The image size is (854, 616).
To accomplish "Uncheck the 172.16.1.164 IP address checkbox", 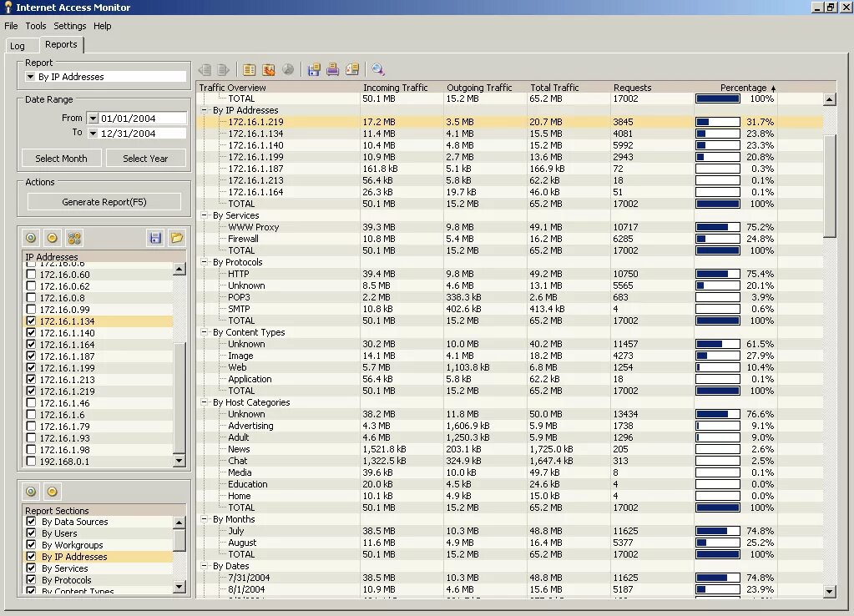I will [31, 344].
